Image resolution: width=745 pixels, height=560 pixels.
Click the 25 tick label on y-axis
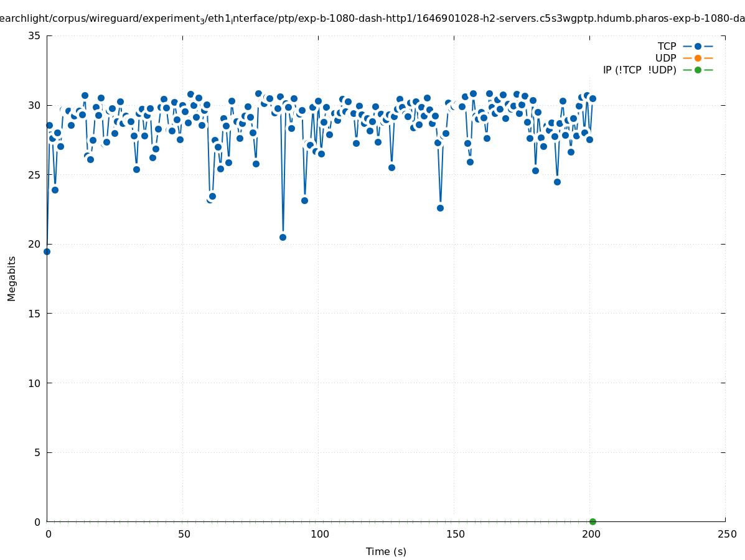tap(34, 175)
